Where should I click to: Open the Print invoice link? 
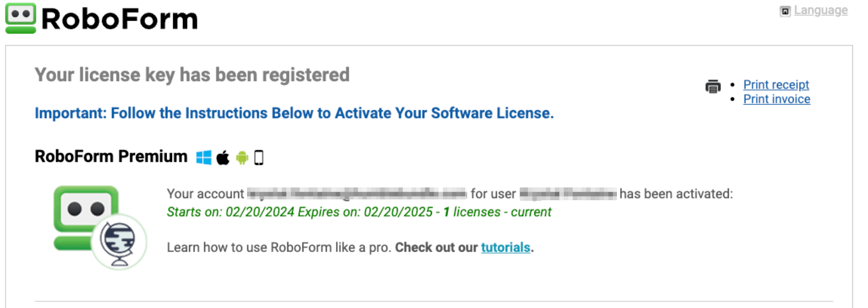(x=777, y=99)
